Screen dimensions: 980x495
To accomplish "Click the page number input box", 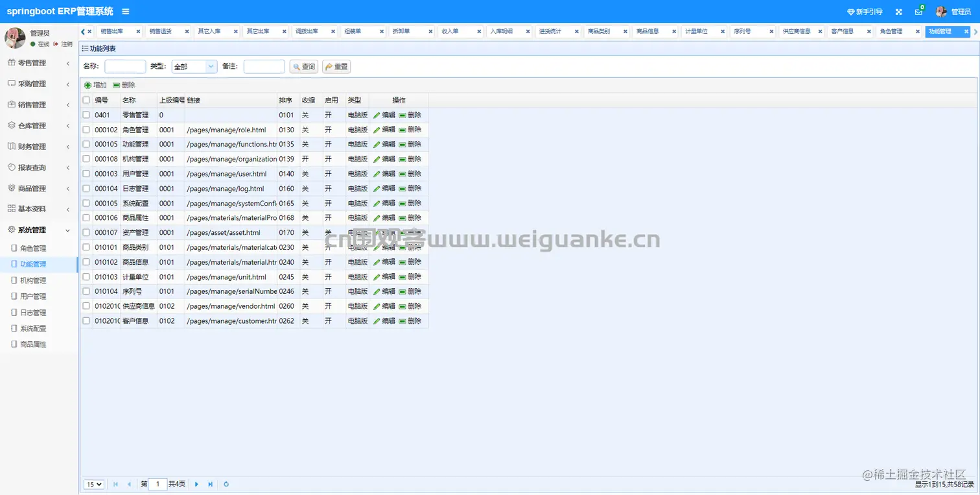I will tap(157, 484).
